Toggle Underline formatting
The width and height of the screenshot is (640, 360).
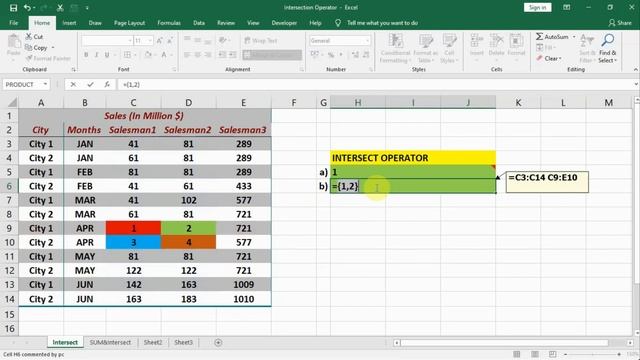(x=107, y=55)
